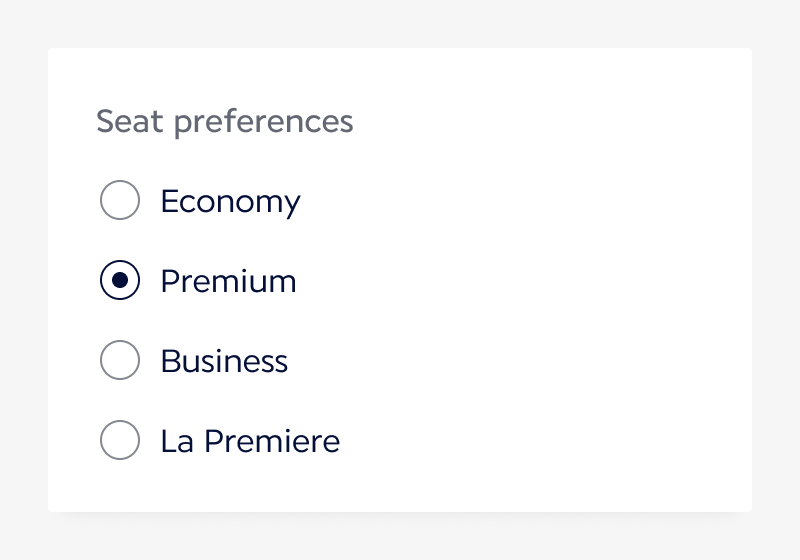Click the filled dot inside Premium radio
Screen dimensions: 800x560
120,281
